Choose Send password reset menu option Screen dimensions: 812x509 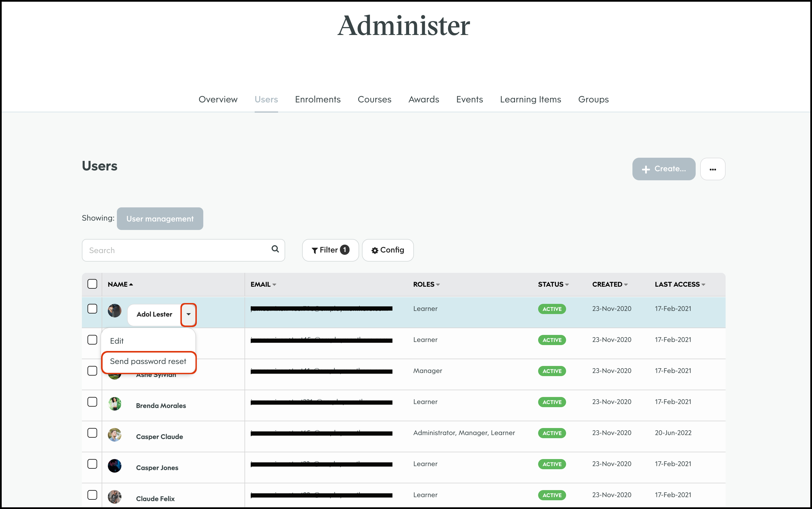coord(148,361)
